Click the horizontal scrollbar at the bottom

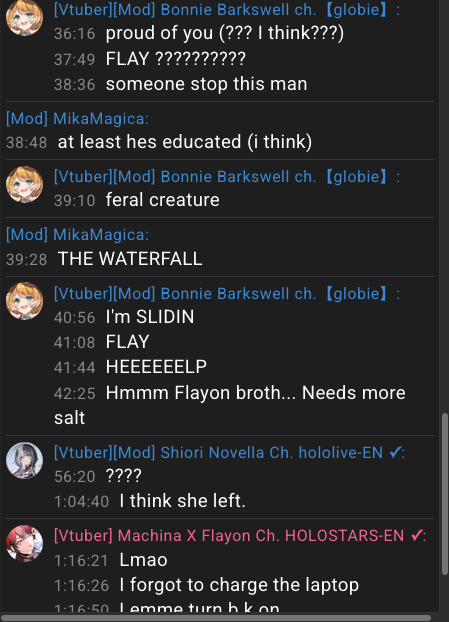[x=216, y=618]
